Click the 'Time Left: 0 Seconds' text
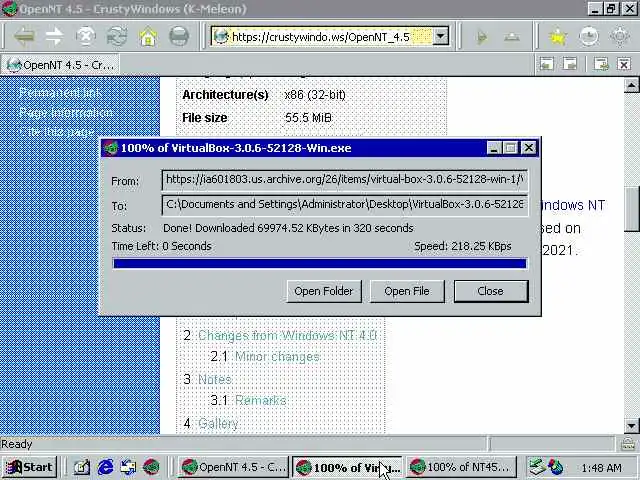The width and height of the screenshot is (640, 480). point(162,246)
